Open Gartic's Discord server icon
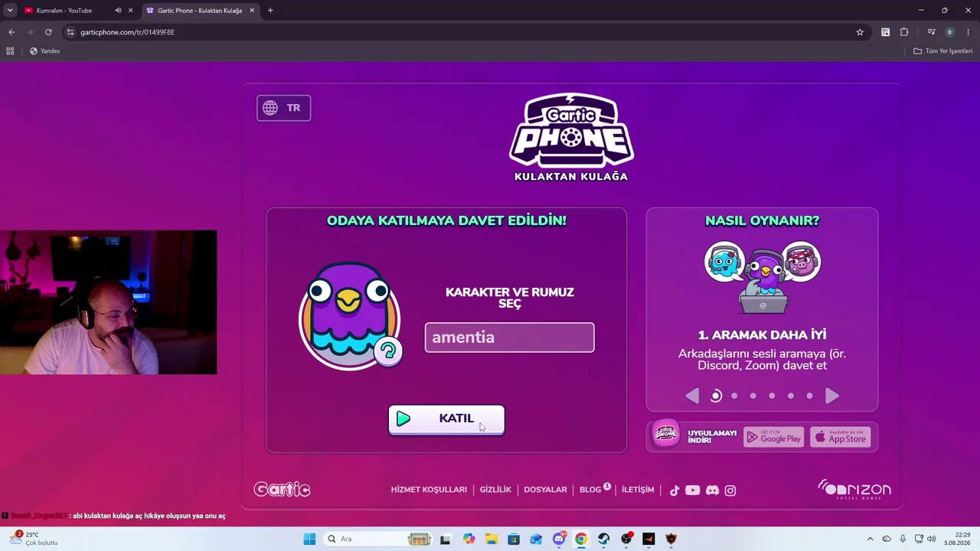 [x=712, y=491]
